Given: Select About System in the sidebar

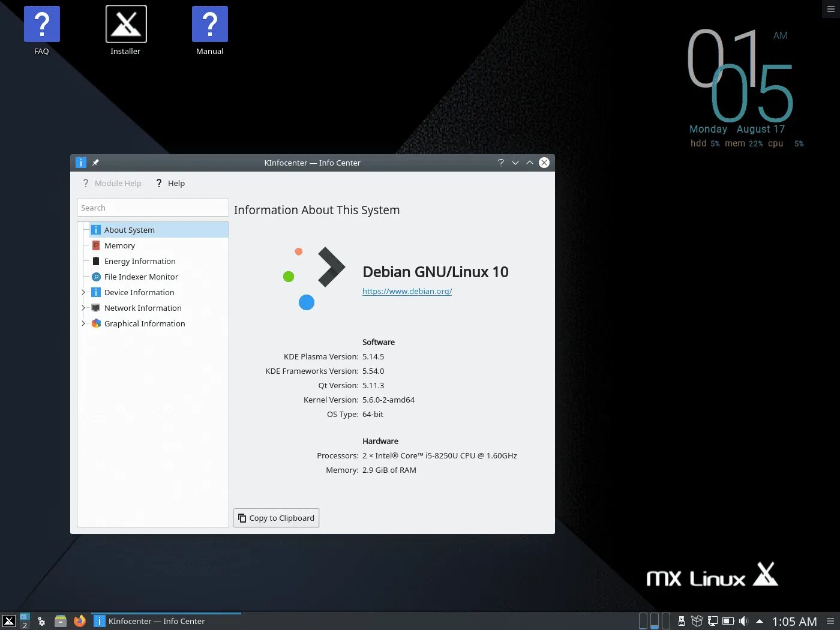Looking at the screenshot, I should tap(159, 230).
